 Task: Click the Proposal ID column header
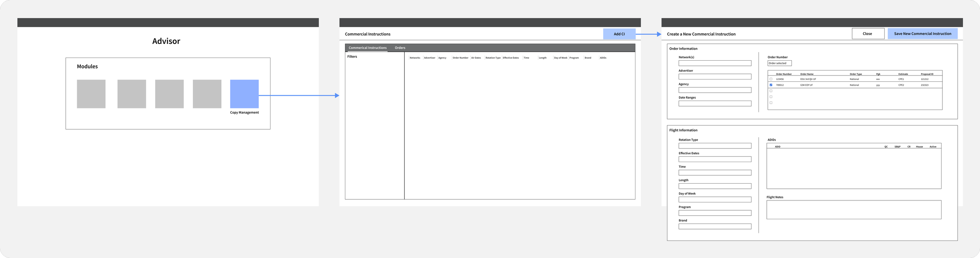[x=927, y=74]
